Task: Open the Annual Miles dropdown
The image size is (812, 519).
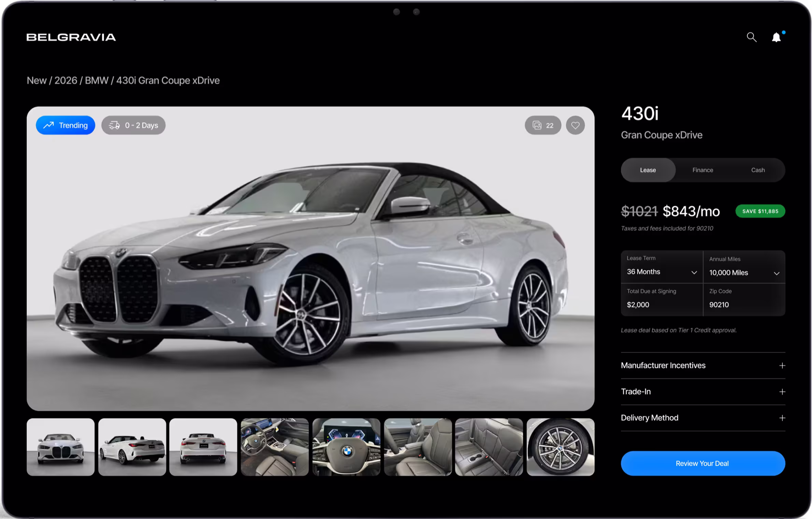Action: (744, 267)
